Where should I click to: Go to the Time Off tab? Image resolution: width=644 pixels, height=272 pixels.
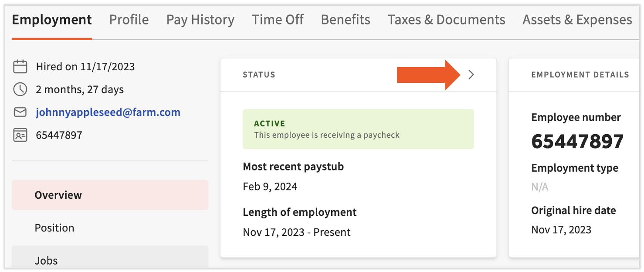pyautogui.click(x=278, y=20)
